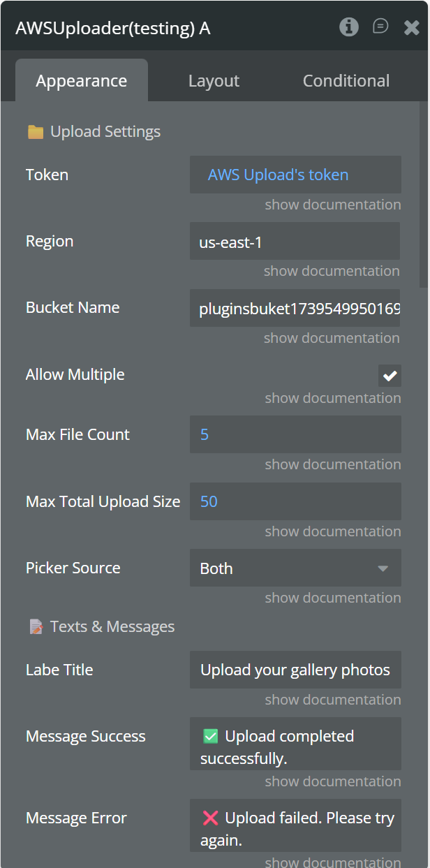Click the Max Total Upload Size field
The image size is (430, 868).
[x=295, y=501]
